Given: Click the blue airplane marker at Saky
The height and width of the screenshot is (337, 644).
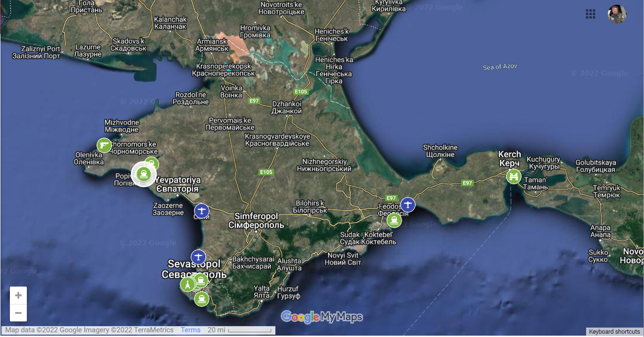Looking at the screenshot, I should coord(201,211).
